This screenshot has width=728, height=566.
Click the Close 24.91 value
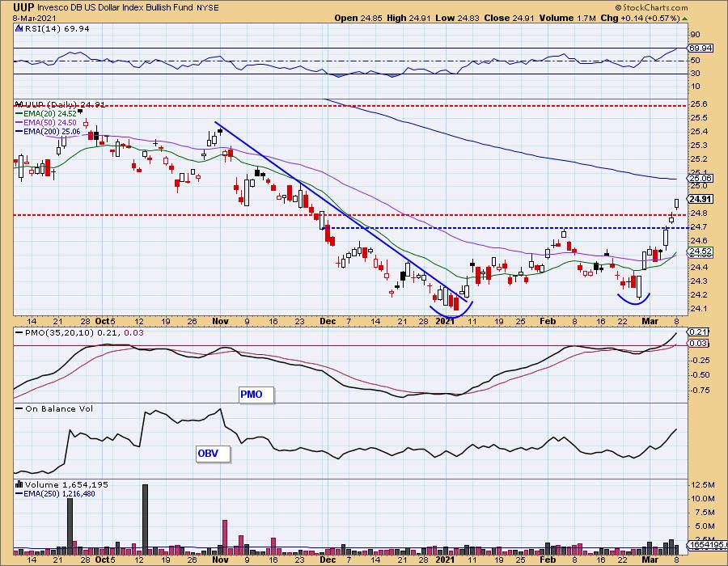[510, 18]
